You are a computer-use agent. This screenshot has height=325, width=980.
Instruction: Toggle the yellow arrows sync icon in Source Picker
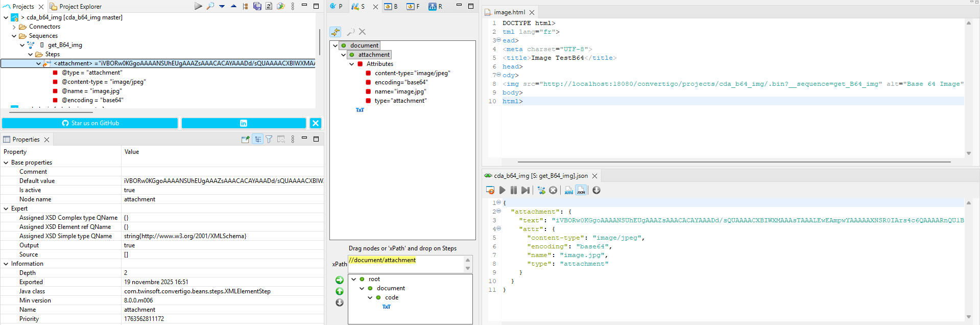click(x=336, y=32)
